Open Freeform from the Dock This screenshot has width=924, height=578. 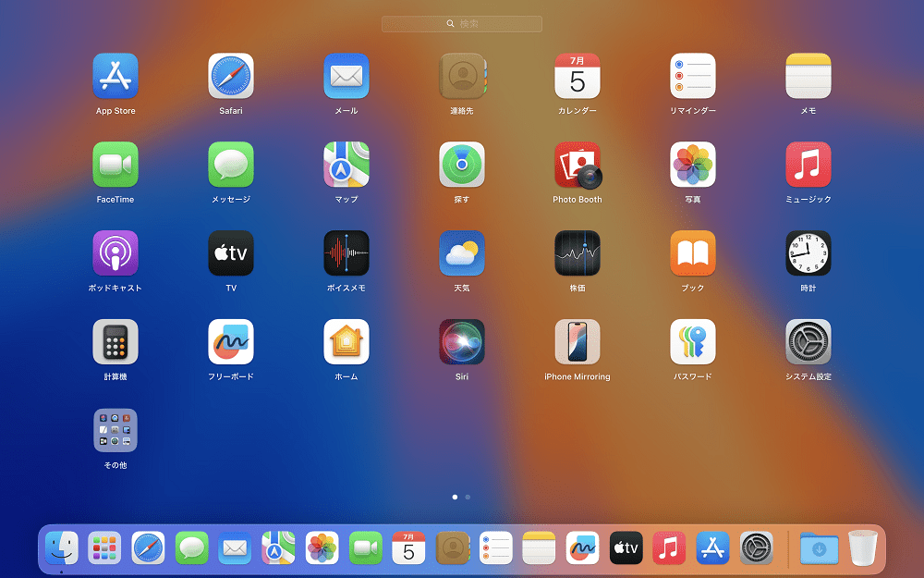[x=583, y=547]
